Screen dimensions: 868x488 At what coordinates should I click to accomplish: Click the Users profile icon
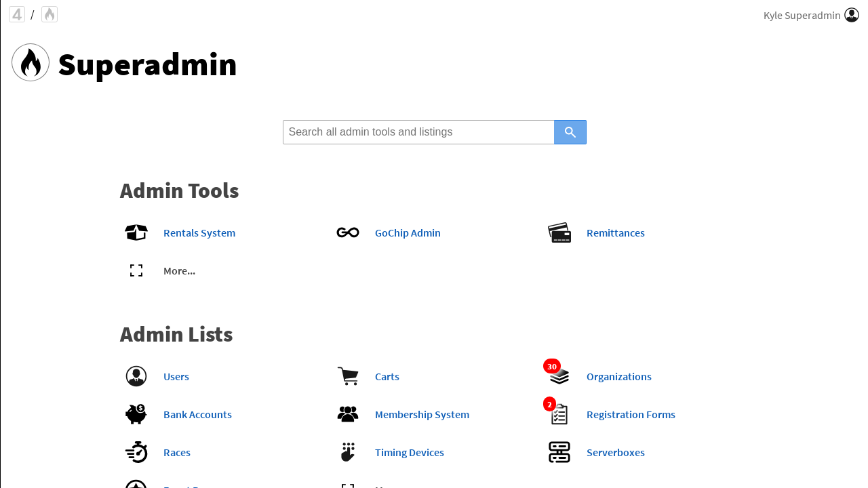click(x=136, y=376)
